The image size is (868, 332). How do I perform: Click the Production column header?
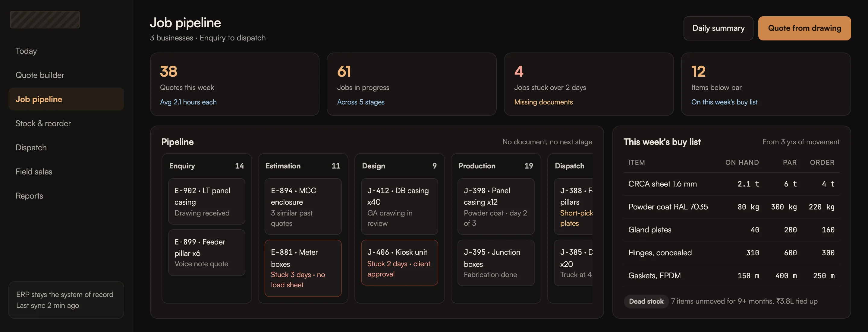click(x=496, y=166)
